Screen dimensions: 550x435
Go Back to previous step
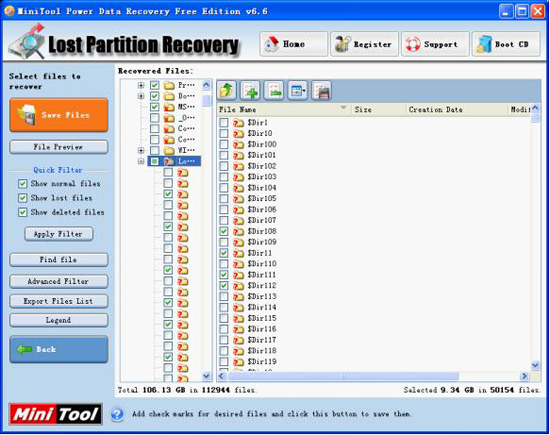pyautogui.click(x=59, y=349)
